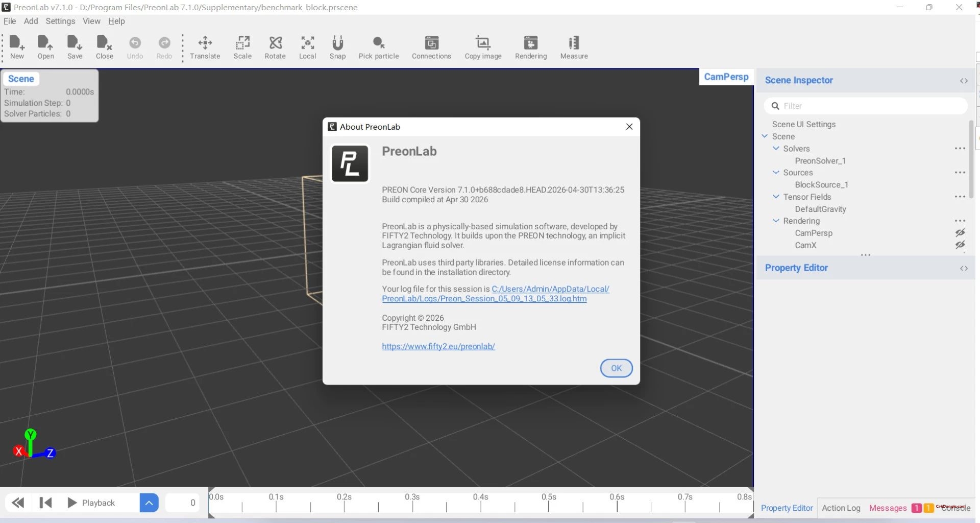Click the Close scene toolbar icon

[104, 47]
